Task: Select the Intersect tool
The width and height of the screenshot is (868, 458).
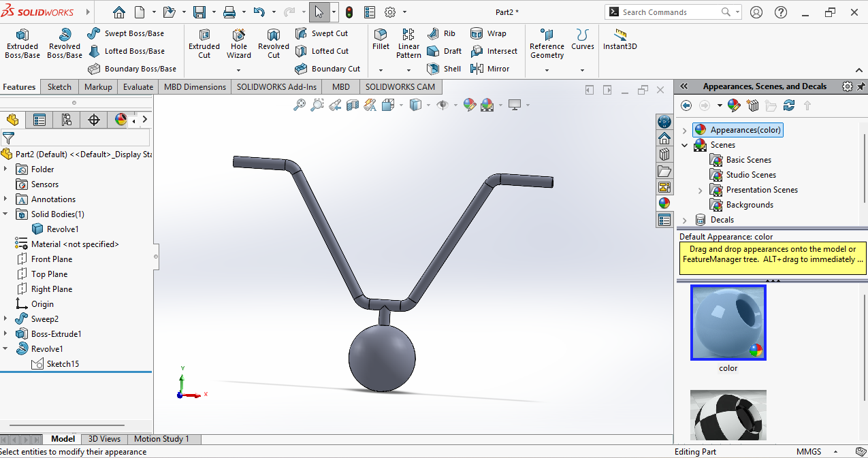Action: click(494, 51)
